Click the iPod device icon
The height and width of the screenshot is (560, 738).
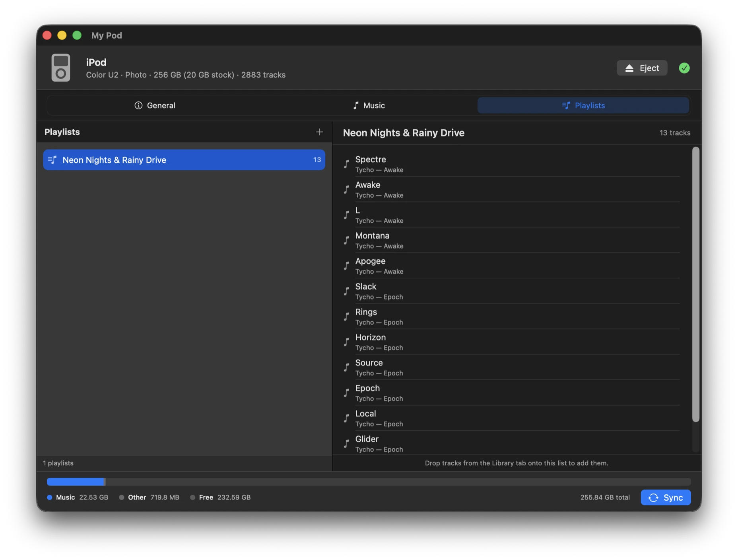60,68
